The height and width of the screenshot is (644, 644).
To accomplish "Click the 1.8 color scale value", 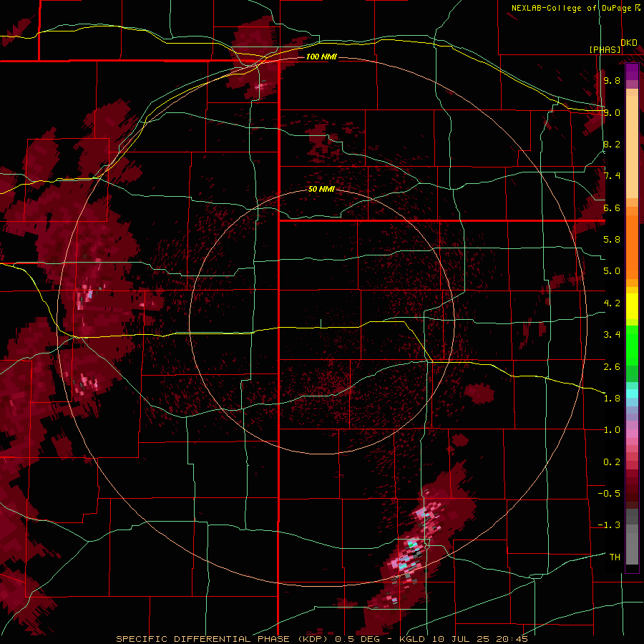I will pos(612,399).
